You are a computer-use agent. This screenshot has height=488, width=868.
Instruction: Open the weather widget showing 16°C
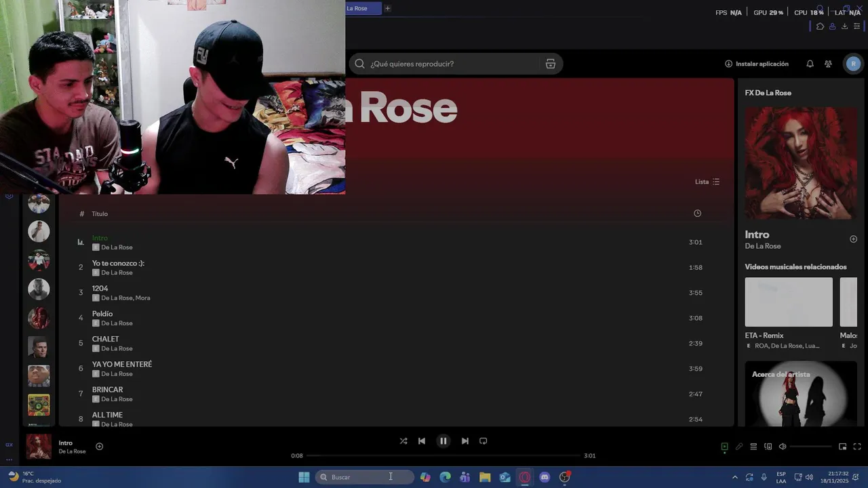[34, 477]
